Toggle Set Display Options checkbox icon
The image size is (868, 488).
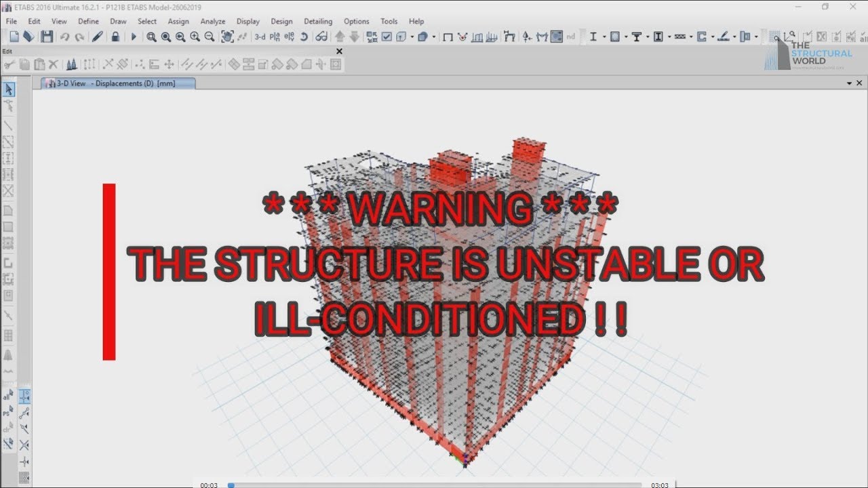pyautogui.click(x=387, y=37)
